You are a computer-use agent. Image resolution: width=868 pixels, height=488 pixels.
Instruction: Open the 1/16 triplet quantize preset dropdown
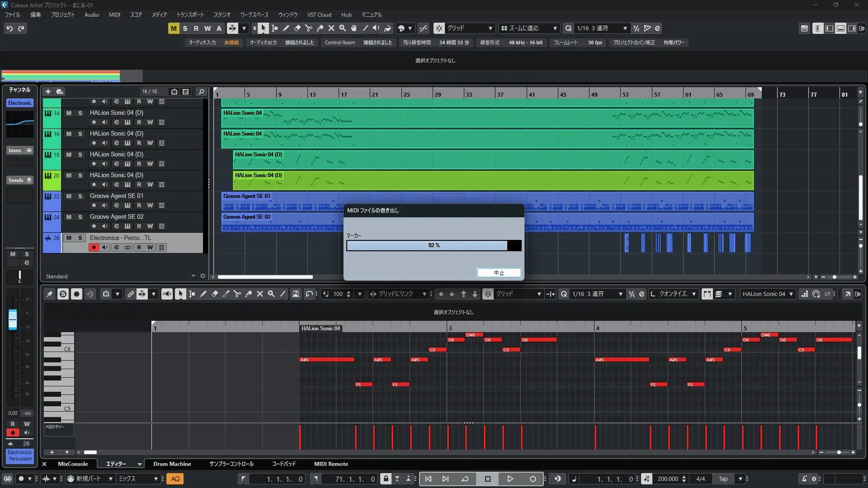click(597, 28)
